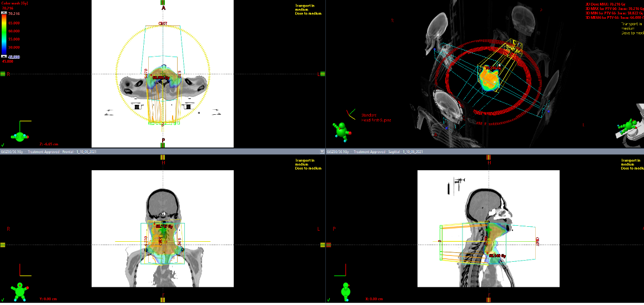Grab the anterior plane handle above label A

click(x=163, y=2)
